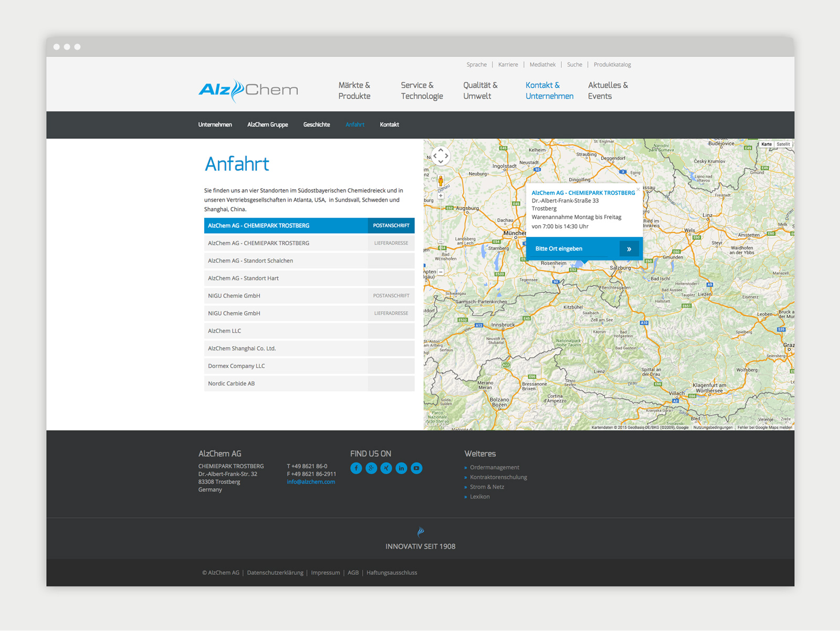Open Aktuelles & Events menu
This screenshot has width=840, height=631.
[608, 90]
